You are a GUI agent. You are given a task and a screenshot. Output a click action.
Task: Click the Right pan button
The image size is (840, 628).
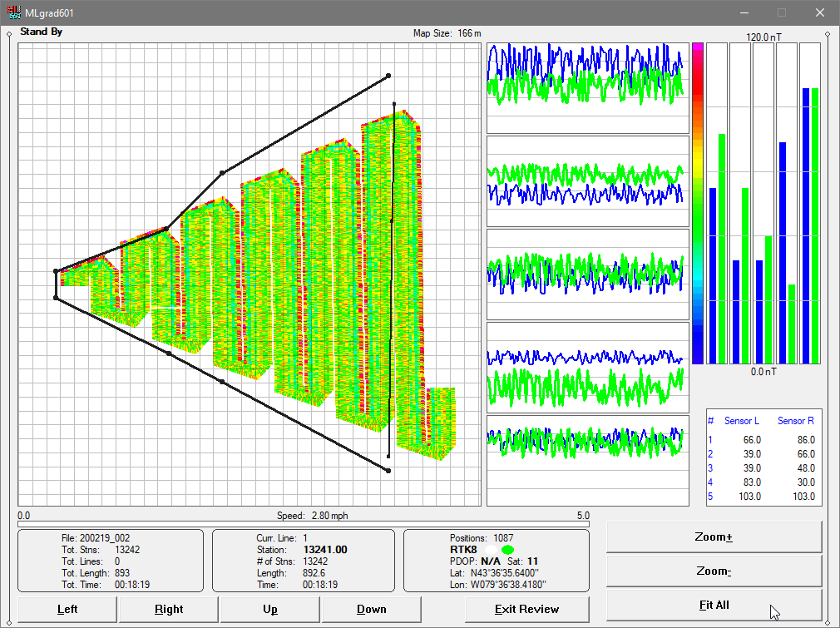[169, 609]
